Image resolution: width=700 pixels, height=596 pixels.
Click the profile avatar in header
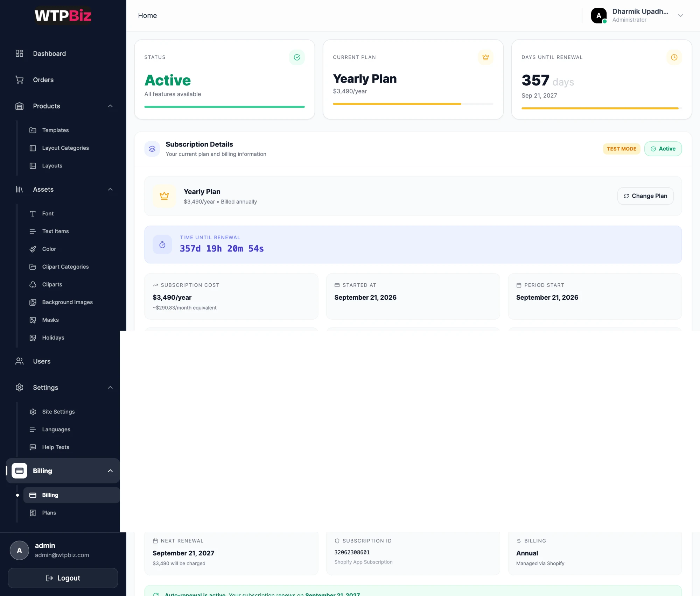[599, 16]
